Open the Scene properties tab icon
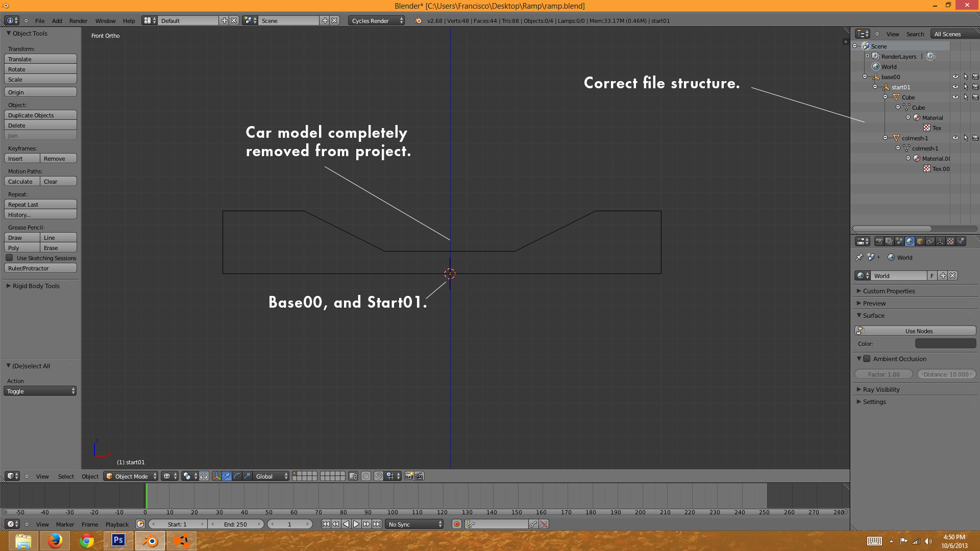 899,241
